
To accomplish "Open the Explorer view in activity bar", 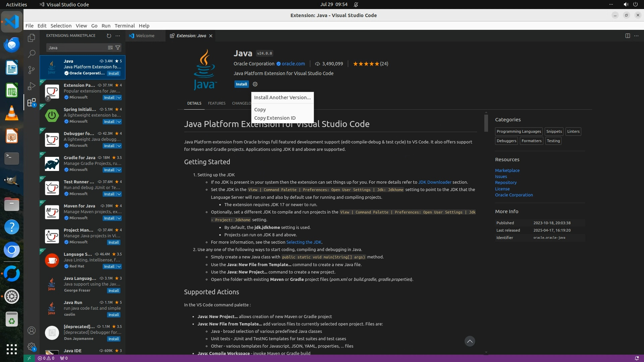I will click(x=32, y=38).
